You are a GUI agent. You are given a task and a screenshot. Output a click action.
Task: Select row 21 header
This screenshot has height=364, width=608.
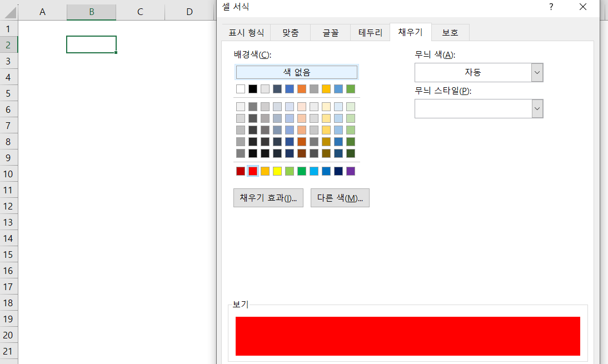pos(8,351)
